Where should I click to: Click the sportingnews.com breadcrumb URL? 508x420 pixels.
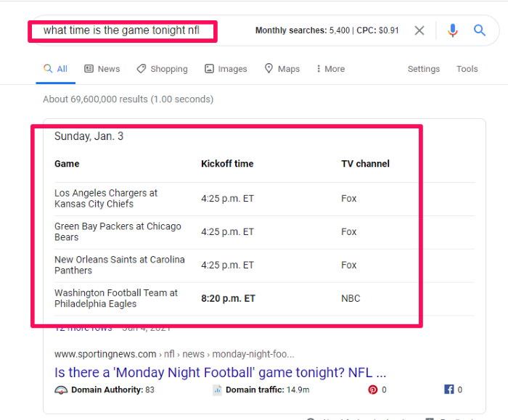coord(174,354)
